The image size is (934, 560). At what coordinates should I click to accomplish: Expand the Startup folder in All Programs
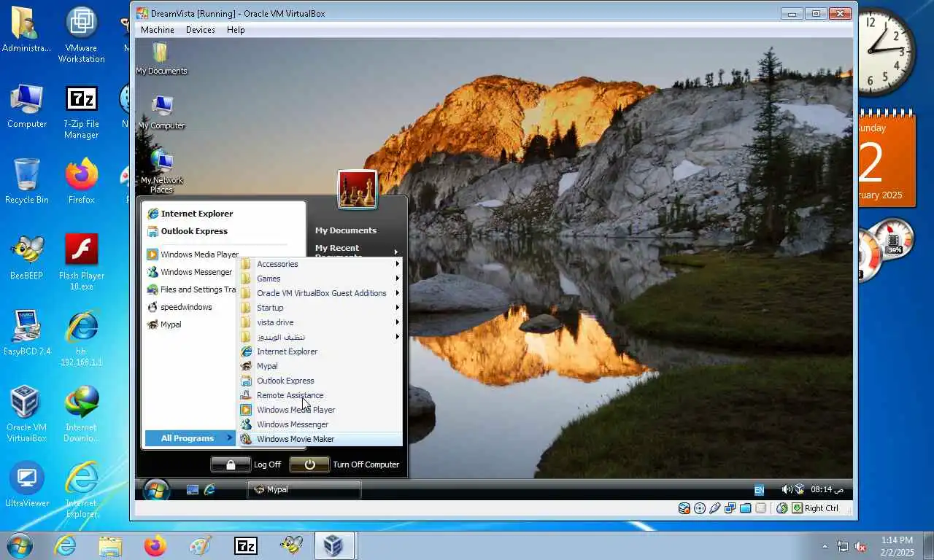[320, 308]
